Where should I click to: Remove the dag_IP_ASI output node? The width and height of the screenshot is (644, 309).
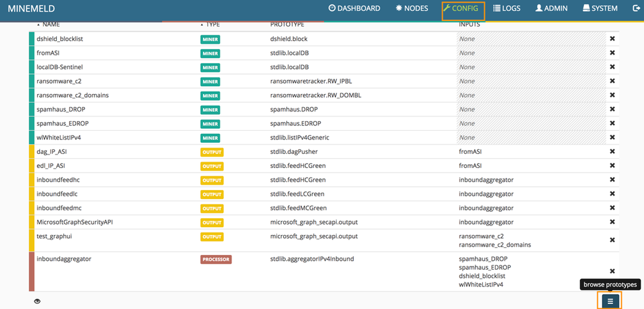point(612,152)
